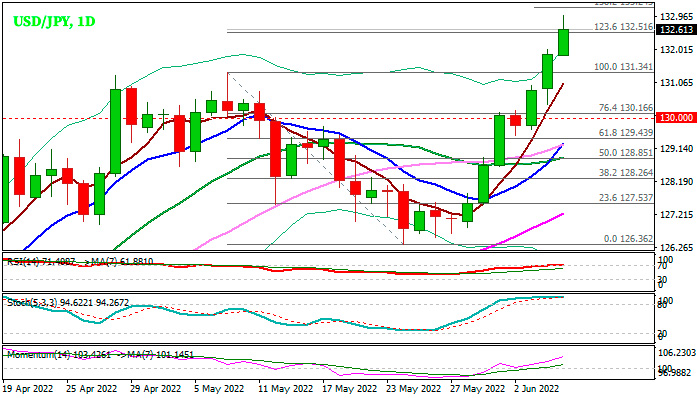Click the latest green candlestick near 132.613

click(563, 42)
